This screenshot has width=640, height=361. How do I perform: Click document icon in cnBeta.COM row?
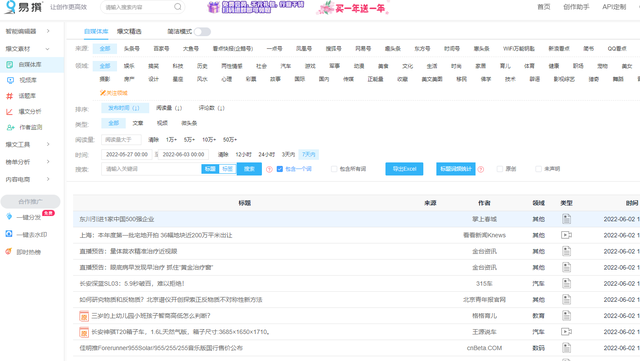566,348
